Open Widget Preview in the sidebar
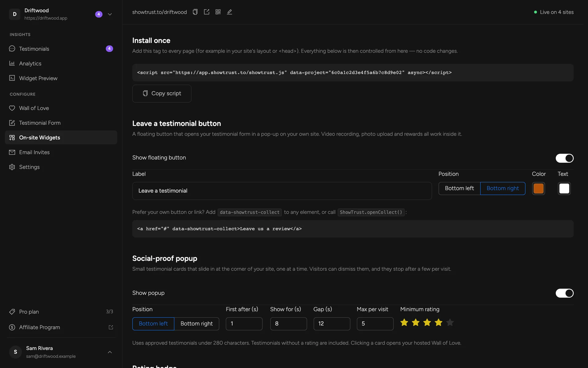Viewport: 588px width, 368px height. tap(61, 78)
